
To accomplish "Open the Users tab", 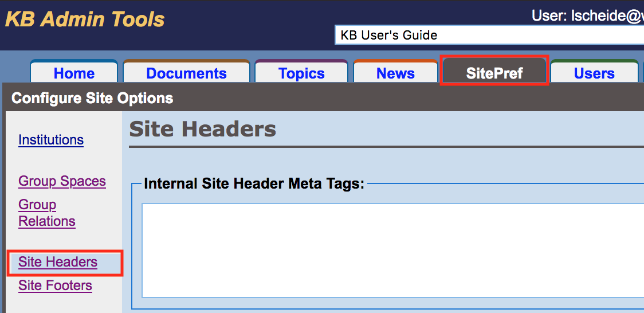I will point(594,73).
